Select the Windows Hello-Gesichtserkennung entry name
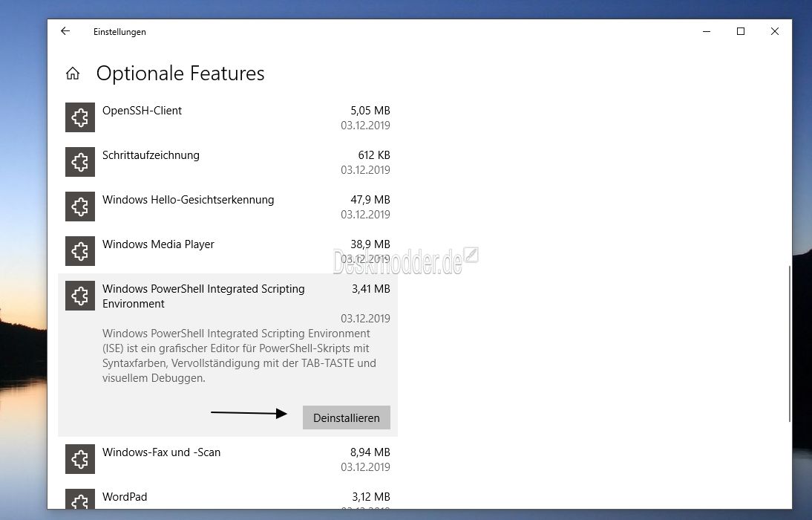The image size is (812, 520). click(x=188, y=200)
